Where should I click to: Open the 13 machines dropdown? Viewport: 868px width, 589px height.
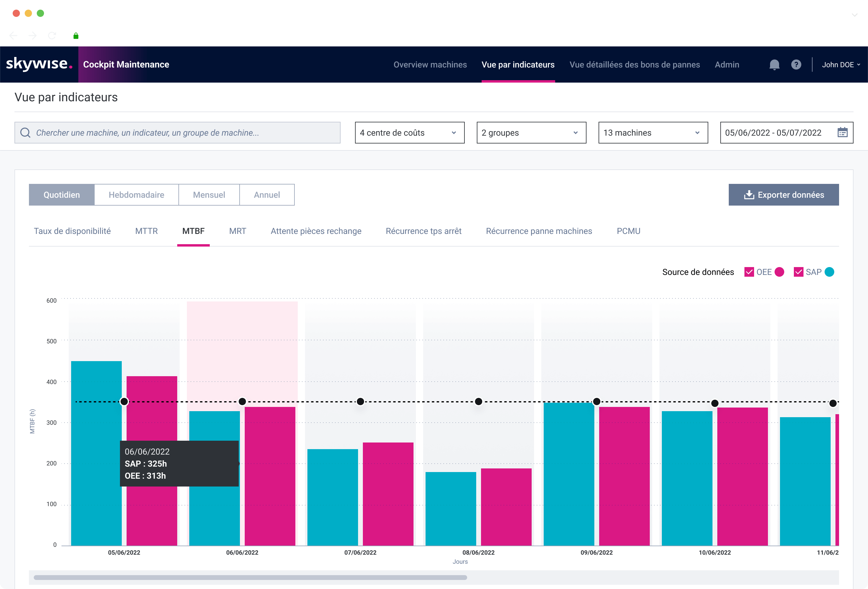pos(653,133)
